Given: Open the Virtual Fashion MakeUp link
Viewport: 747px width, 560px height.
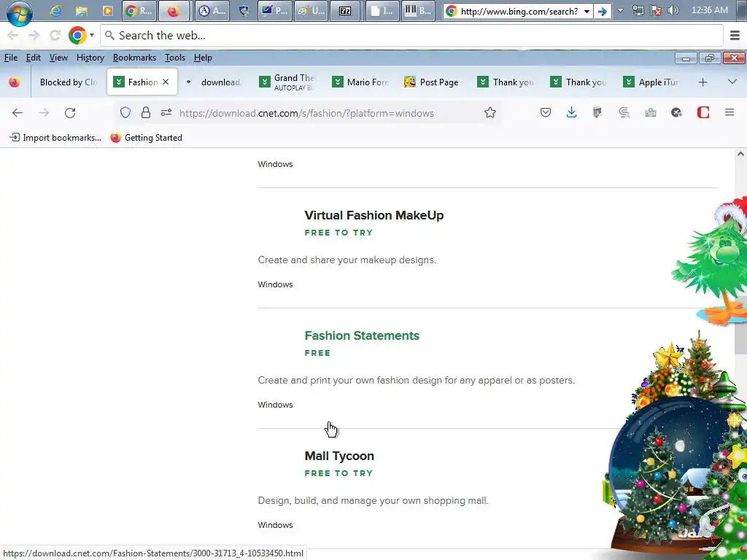Looking at the screenshot, I should point(374,215).
